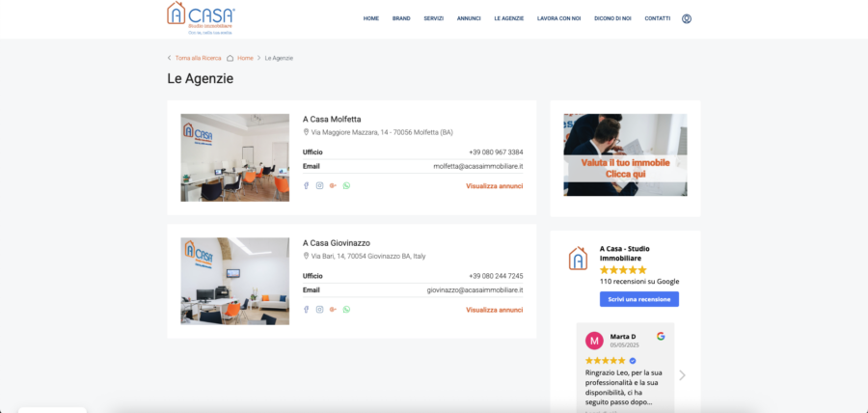Click the A Casa logo in header
Image resolution: width=868 pixels, height=413 pixels.
201,17
